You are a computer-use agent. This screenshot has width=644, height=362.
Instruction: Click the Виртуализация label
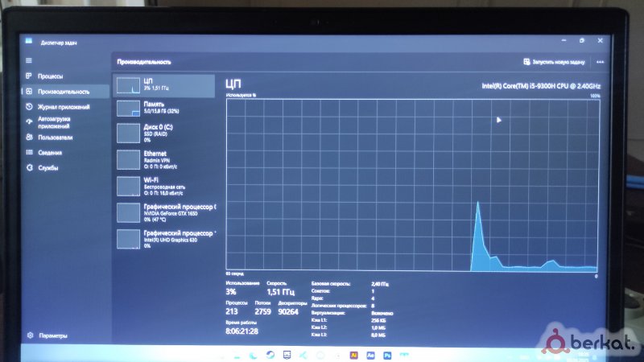(x=328, y=313)
